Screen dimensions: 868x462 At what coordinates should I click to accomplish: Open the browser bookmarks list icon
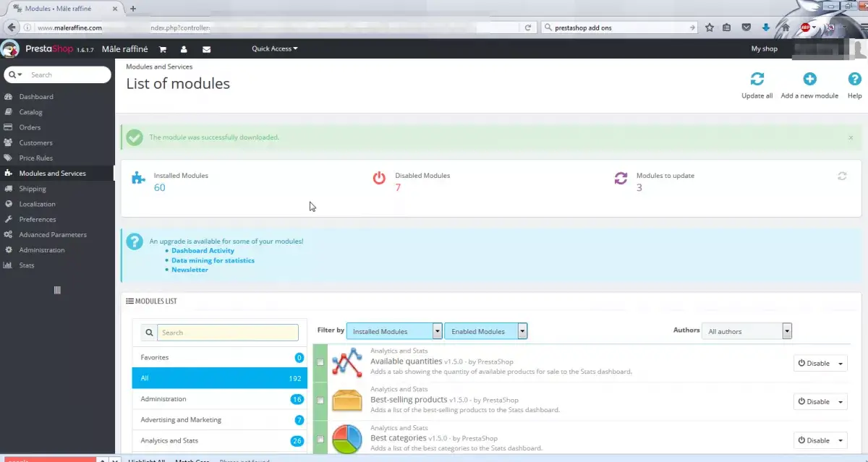726,27
